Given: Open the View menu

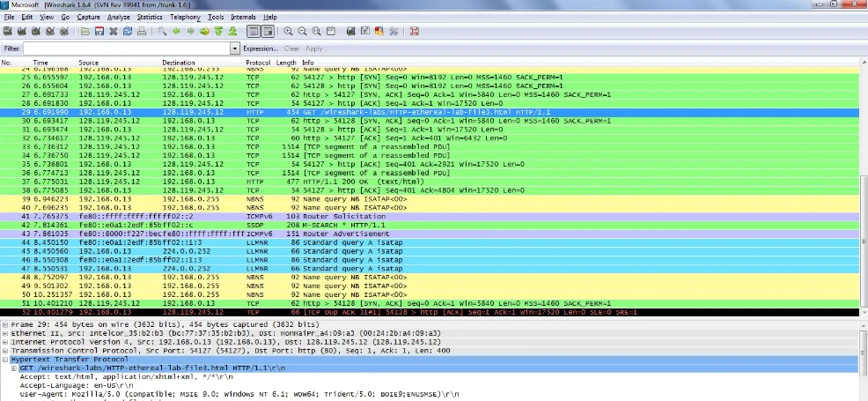Looking at the screenshot, I should [x=47, y=17].
